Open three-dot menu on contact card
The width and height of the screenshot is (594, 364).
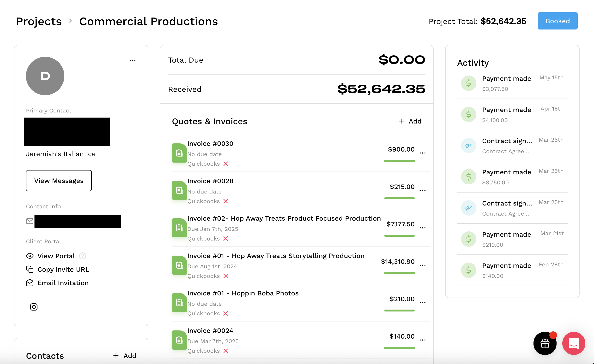coord(132,61)
